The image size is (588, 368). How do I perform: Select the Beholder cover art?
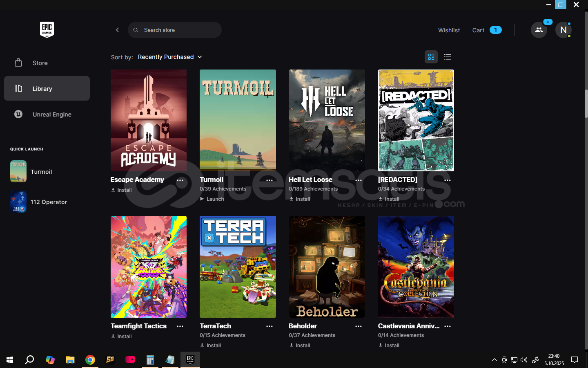click(327, 267)
